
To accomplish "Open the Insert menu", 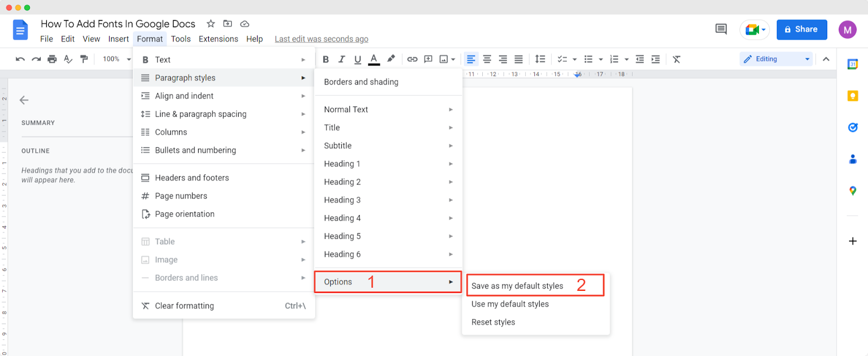I will coord(118,39).
